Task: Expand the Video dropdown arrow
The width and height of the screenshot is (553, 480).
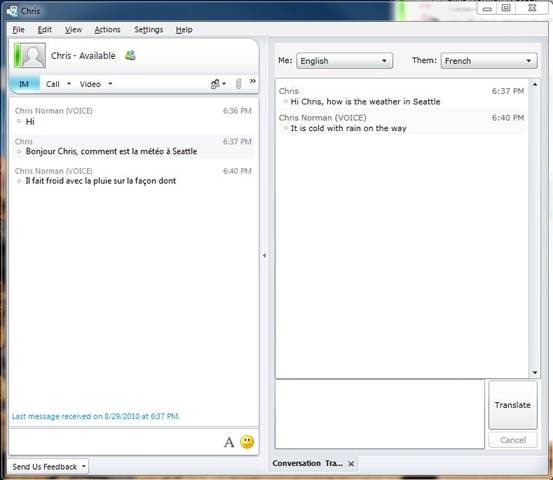Action: coord(110,84)
